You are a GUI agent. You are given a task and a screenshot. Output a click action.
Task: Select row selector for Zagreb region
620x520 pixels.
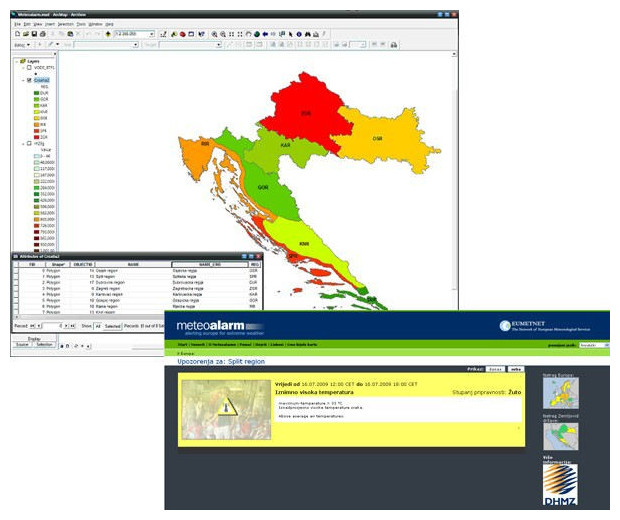(16, 288)
